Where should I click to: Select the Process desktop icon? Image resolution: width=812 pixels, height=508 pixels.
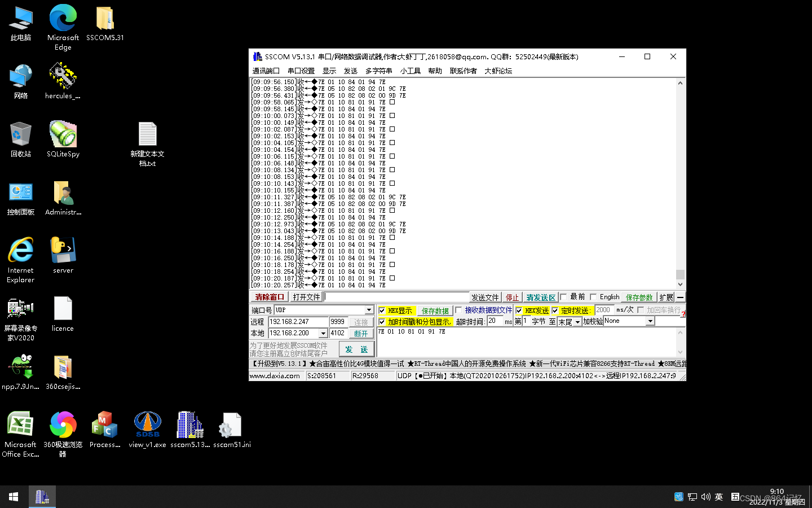pos(105,430)
